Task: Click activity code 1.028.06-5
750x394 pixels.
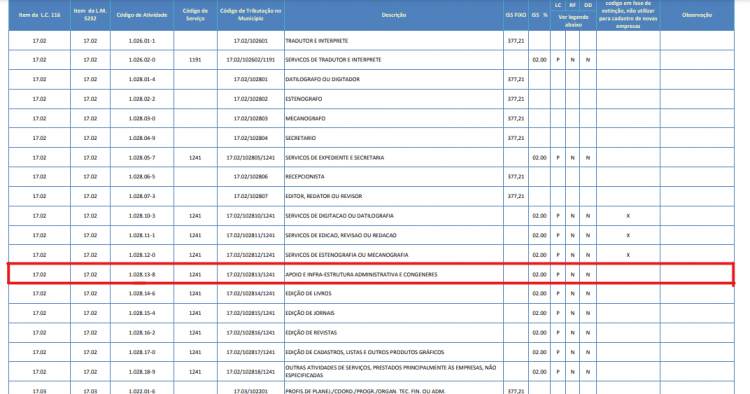Action: (x=142, y=177)
